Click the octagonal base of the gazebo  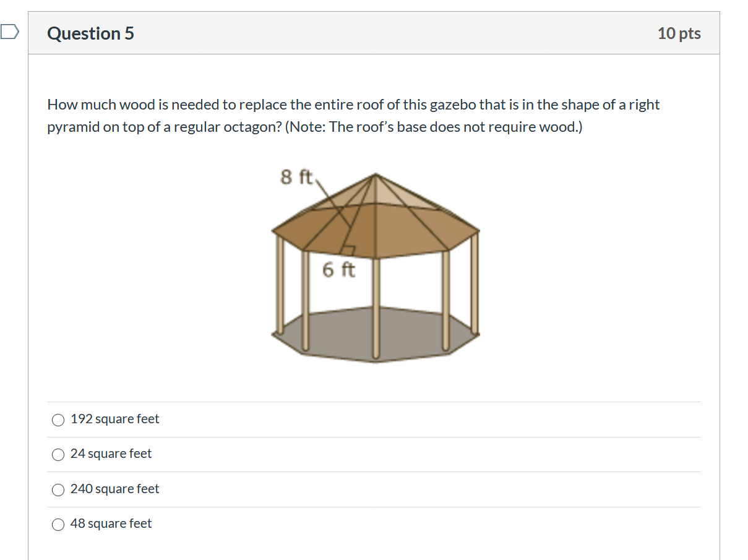377,334
